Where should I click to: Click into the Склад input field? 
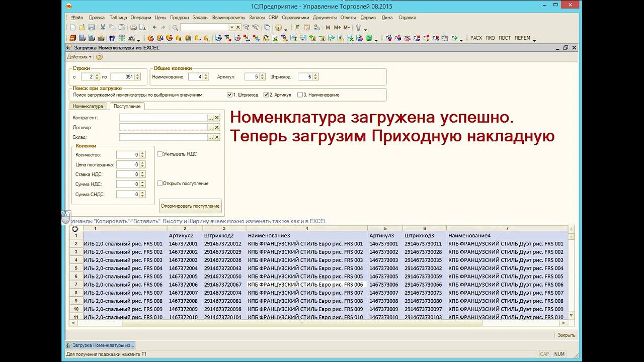163,137
